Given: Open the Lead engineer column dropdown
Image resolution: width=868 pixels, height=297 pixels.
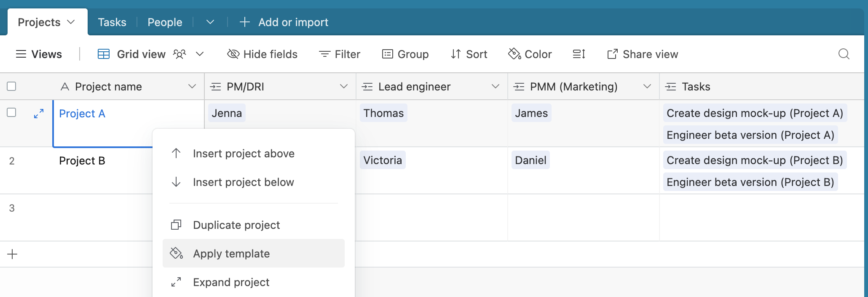Looking at the screenshot, I should click(x=496, y=86).
